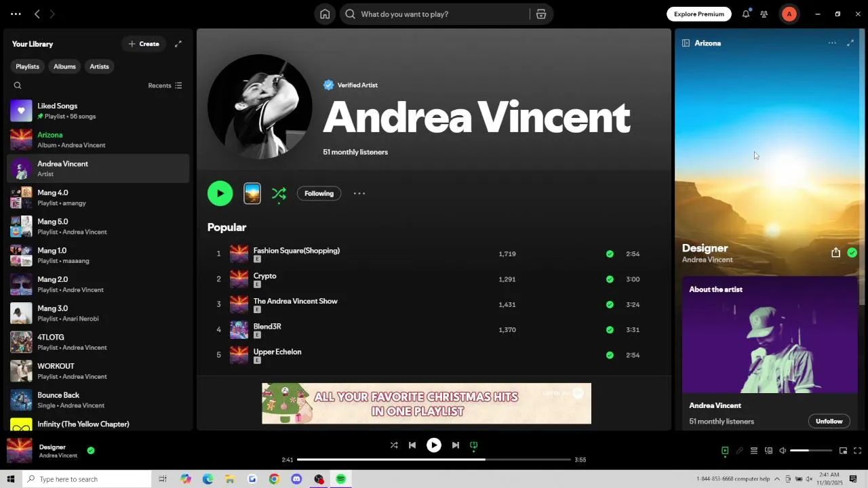868x488 pixels.
Task: Open the Queue
Action: 753,451
